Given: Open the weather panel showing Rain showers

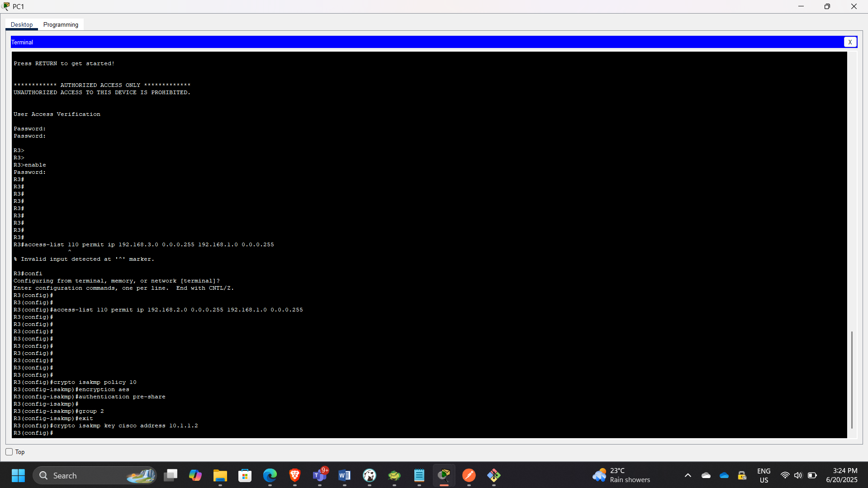Looking at the screenshot, I should point(621,475).
